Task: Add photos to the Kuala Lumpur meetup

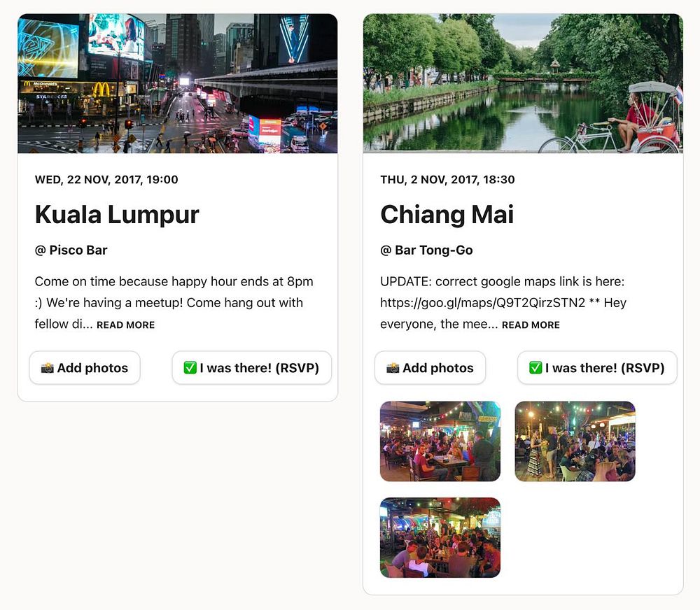Action: (85, 368)
